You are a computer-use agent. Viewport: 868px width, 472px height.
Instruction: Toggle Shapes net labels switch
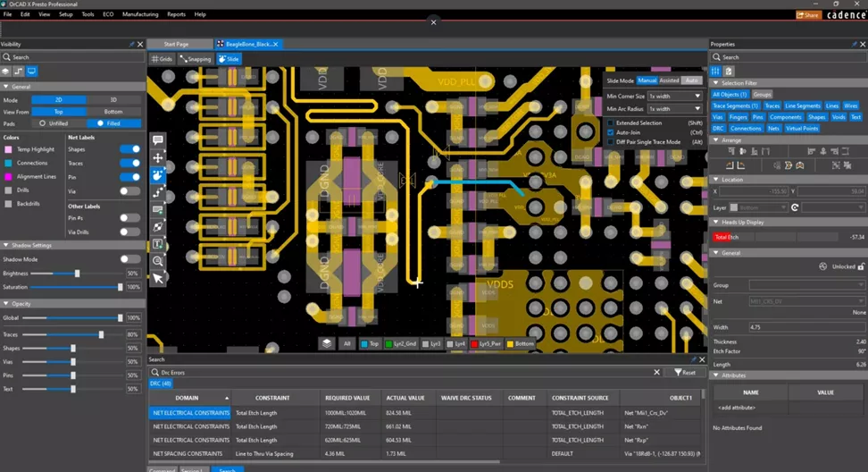pyautogui.click(x=130, y=149)
